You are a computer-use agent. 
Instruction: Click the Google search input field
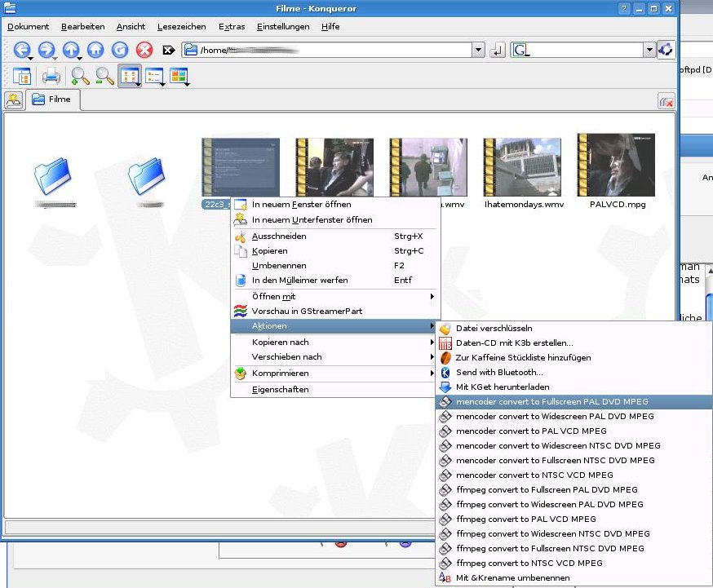(x=587, y=50)
